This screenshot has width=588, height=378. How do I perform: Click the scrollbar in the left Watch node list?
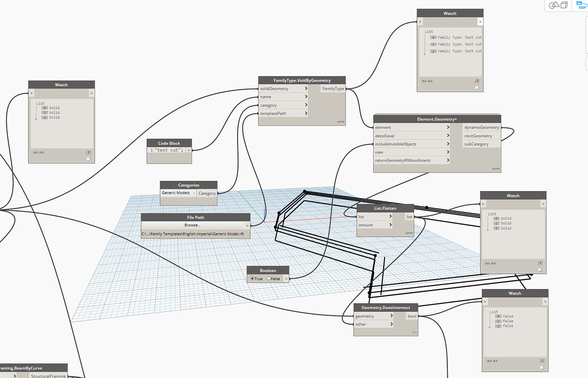click(x=36, y=114)
